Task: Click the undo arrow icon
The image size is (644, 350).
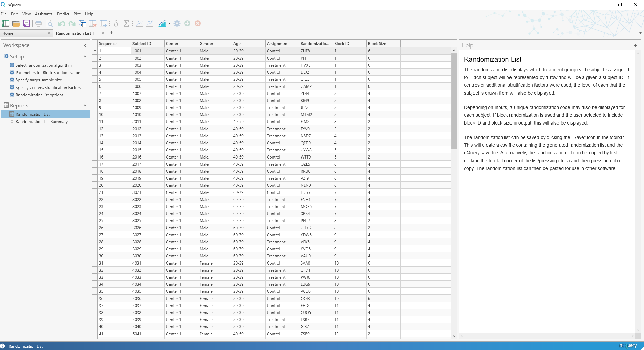Action: [x=61, y=23]
